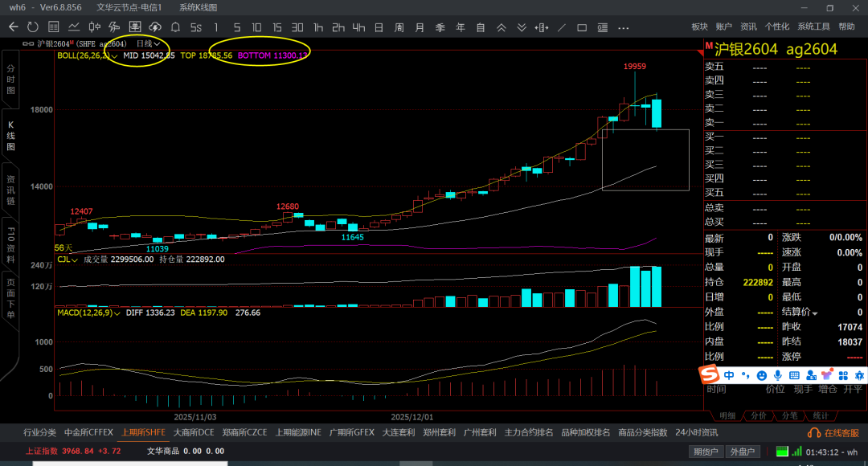Select the 日 daily period
Screen dimensions: 868x466
(x=379, y=27)
